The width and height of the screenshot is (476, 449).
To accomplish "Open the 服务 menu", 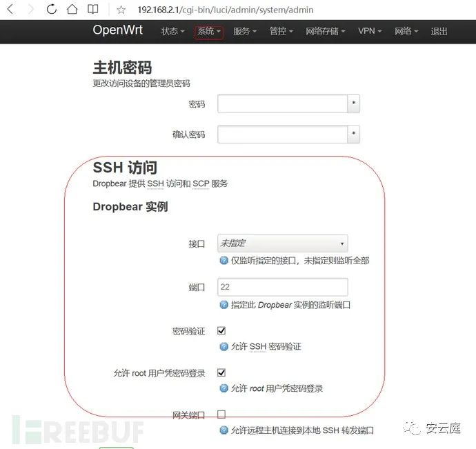I will pos(245,31).
